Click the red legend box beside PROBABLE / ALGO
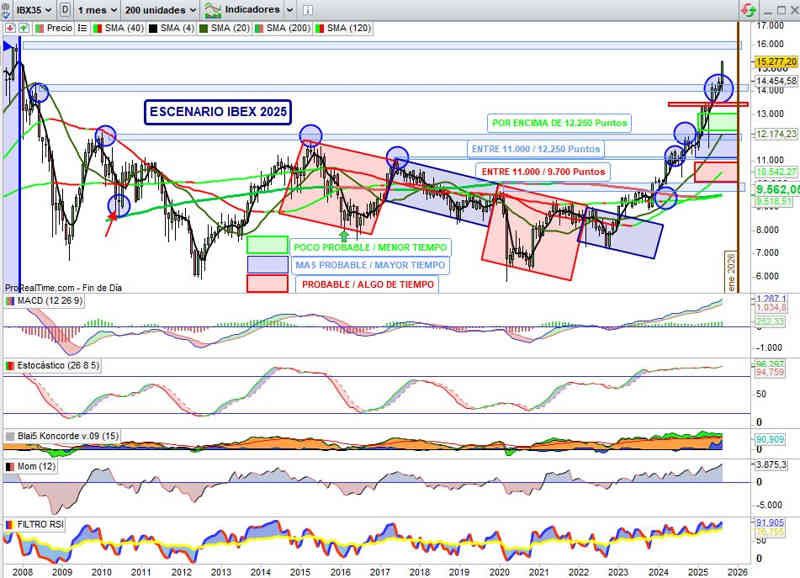Image resolution: width=800 pixels, height=578 pixels. (x=267, y=284)
